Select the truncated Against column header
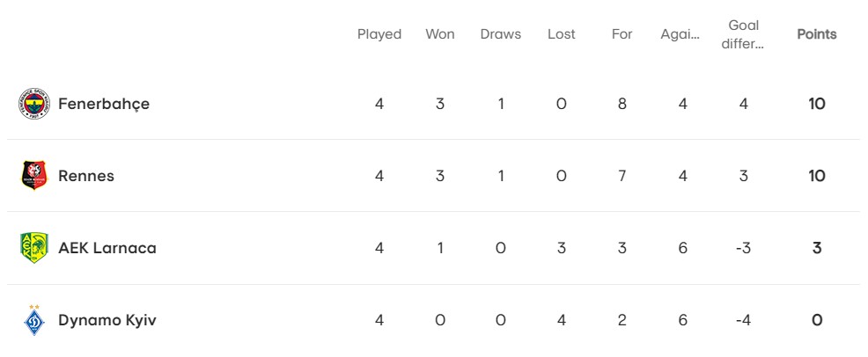The width and height of the screenshot is (868, 357). click(x=680, y=35)
